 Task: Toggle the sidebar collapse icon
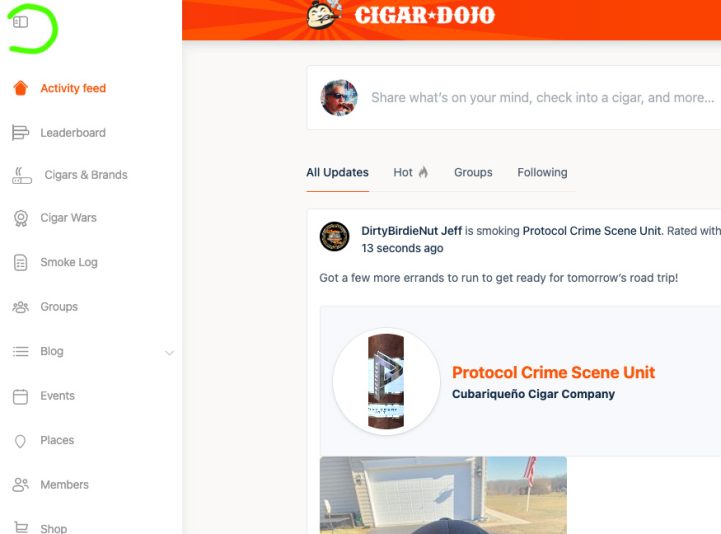[20, 22]
